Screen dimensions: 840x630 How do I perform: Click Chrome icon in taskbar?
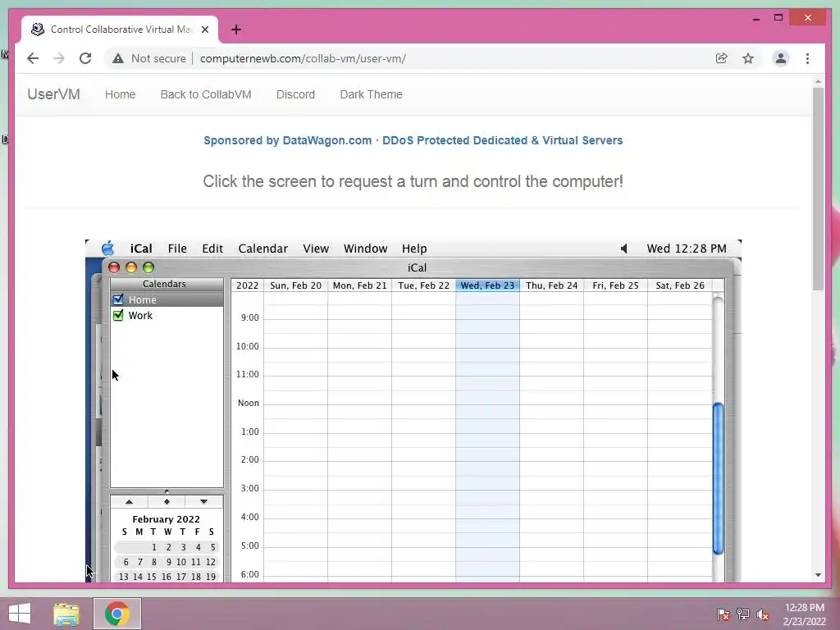tap(116, 614)
